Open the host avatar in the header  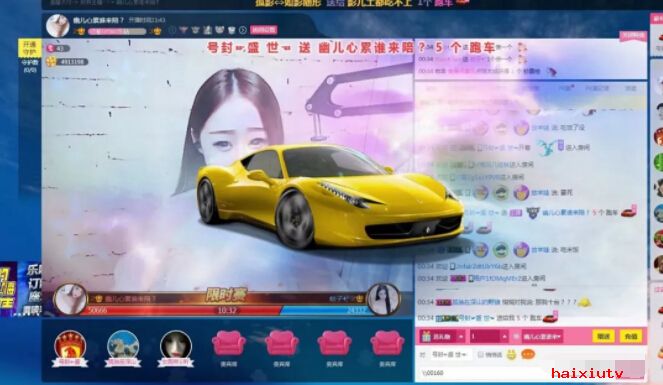click(x=58, y=25)
